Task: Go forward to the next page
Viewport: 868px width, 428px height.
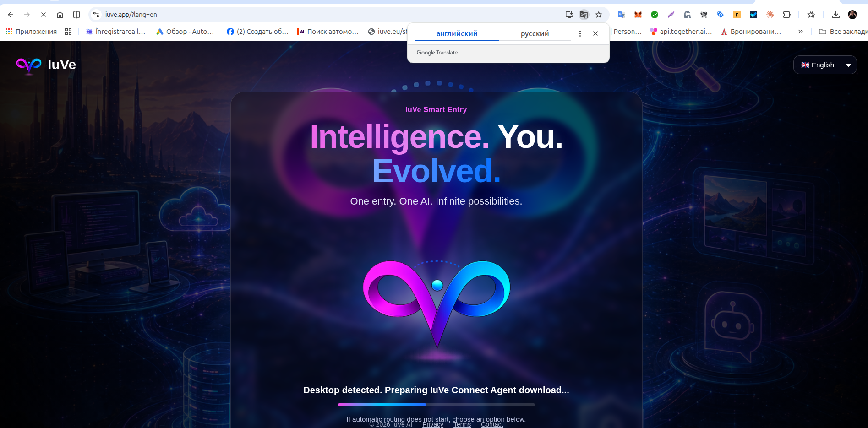Action: 27,15
